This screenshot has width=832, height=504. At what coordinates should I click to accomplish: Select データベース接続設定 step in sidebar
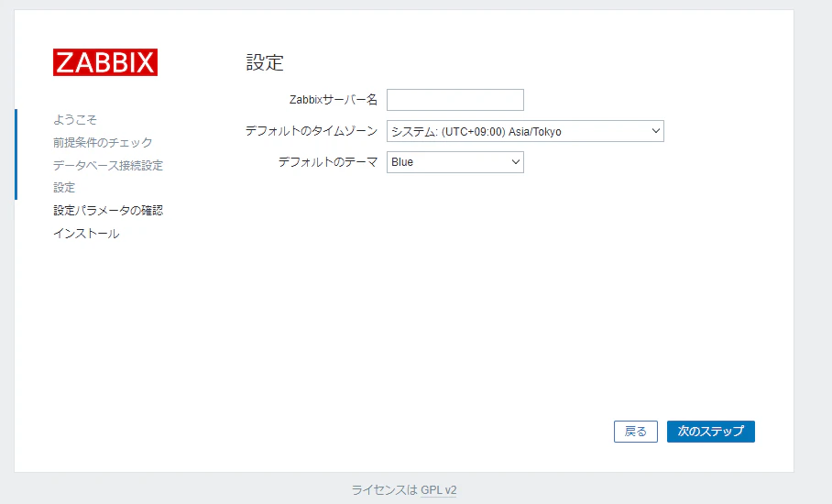click(108, 165)
